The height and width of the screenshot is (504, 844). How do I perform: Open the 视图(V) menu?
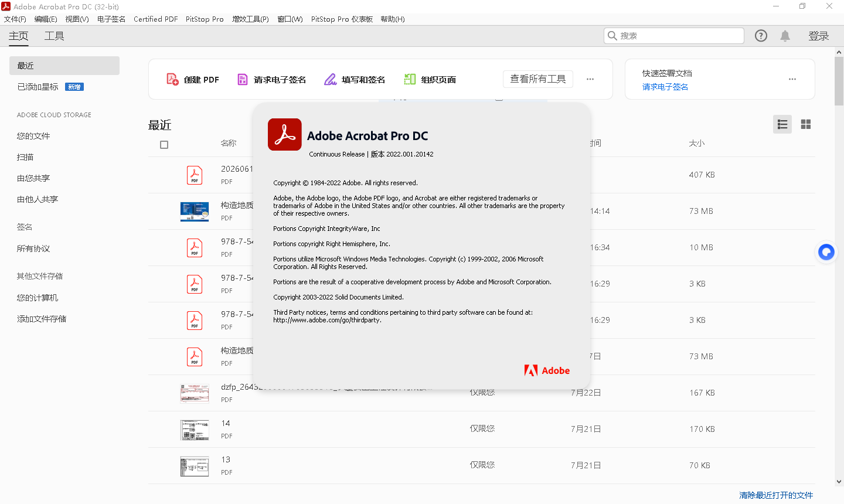[77, 19]
